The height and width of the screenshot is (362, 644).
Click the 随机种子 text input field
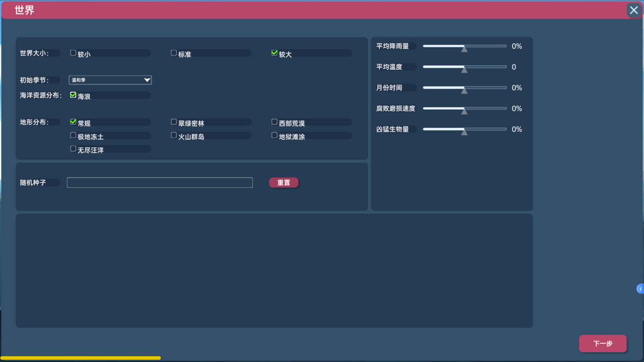(x=160, y=182)
